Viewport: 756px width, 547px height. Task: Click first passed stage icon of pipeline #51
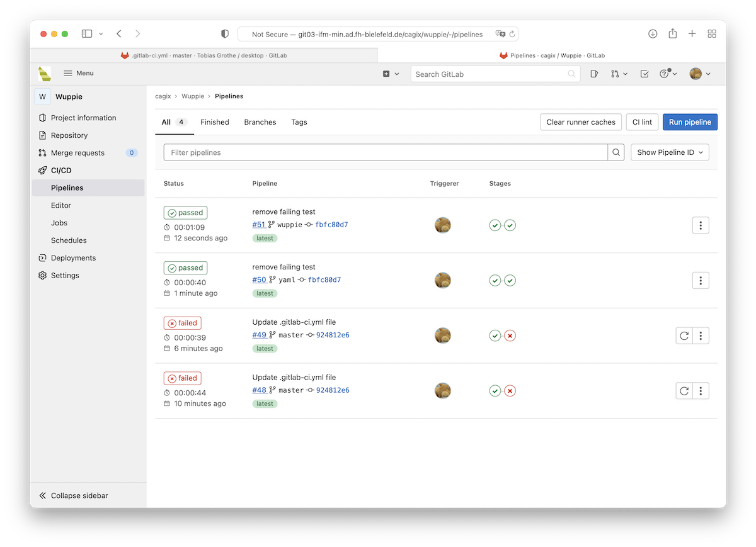click(495, 225)
